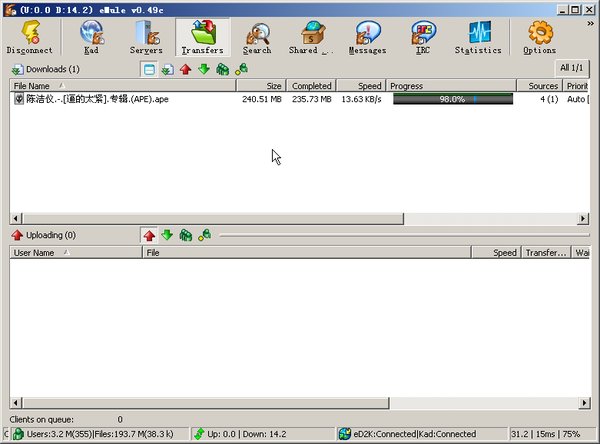
Task: Click the eD2K:Connected|Kad:Connected status text
Action: (x=415, y=434)
